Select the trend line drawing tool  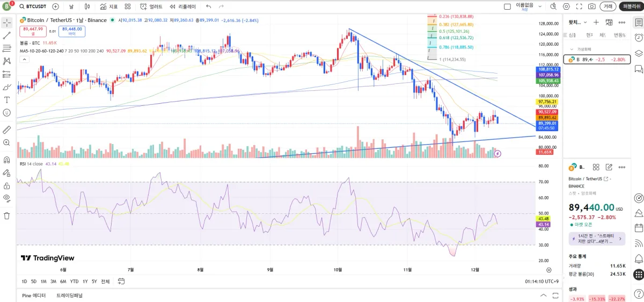(7, 35)
